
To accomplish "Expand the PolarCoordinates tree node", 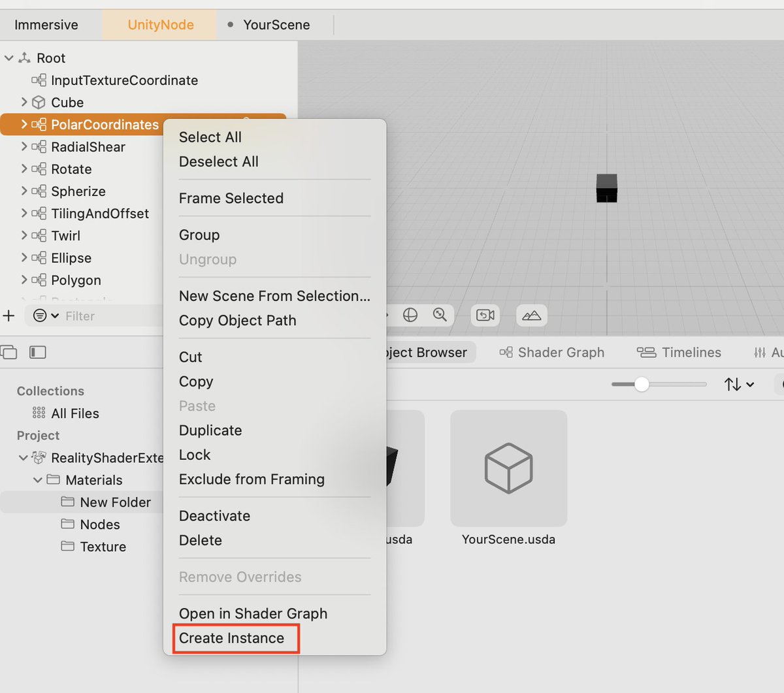I will [x=24, y=124].
